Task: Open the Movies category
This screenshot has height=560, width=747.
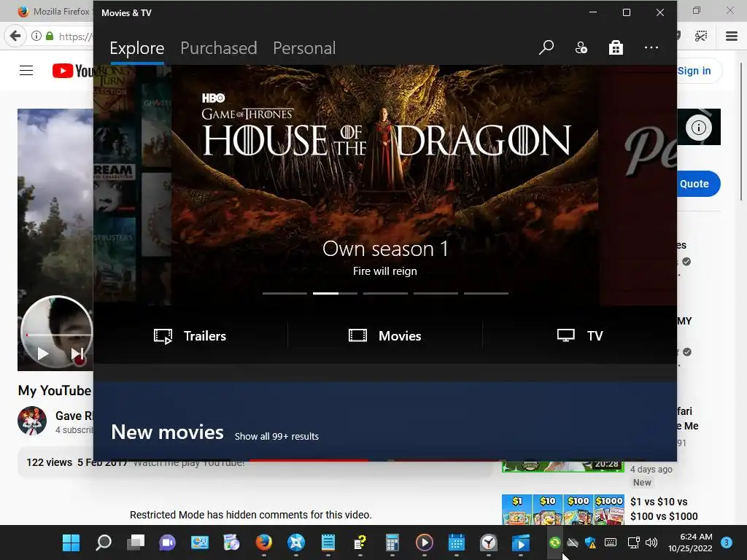Action: [x=385, y=335]
